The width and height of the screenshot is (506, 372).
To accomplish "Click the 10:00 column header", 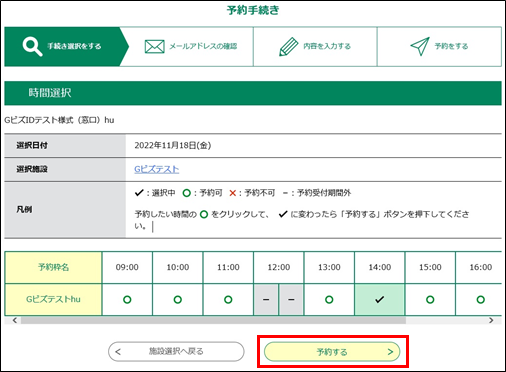I will point(178,267).
